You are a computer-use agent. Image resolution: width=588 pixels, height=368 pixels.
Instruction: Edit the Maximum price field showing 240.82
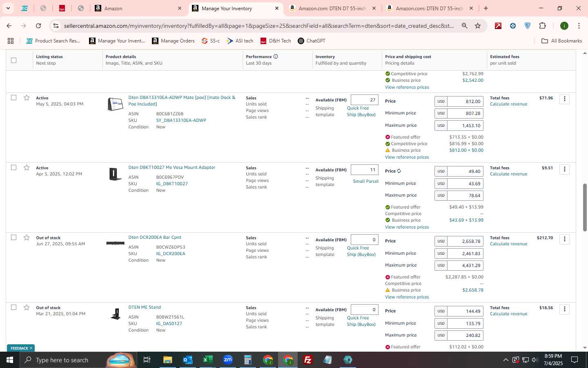pos(465,335)
